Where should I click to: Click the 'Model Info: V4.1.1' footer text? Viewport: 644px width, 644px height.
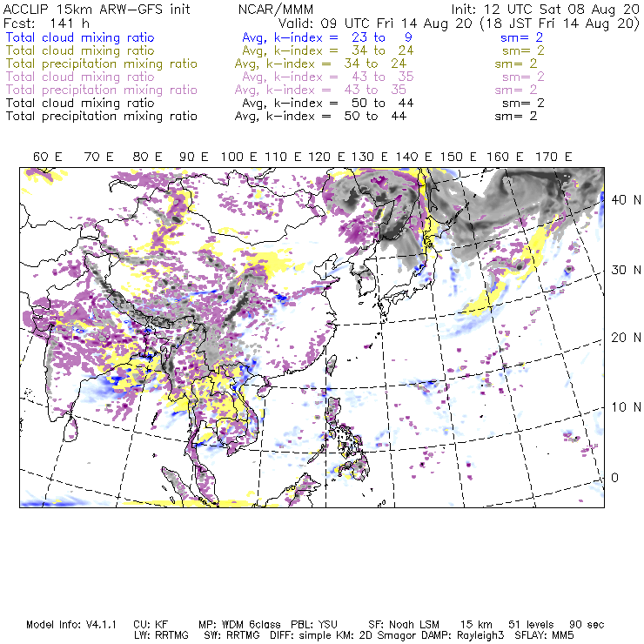(71, 625)
